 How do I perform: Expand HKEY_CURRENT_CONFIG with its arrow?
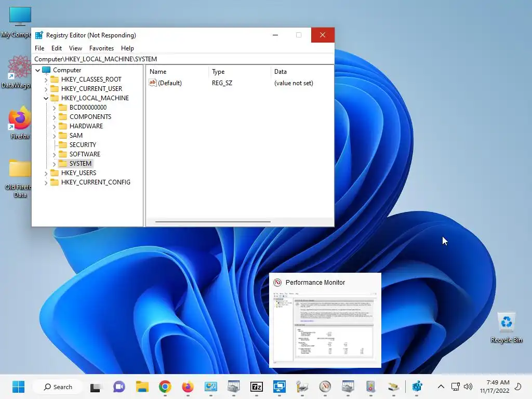coord(46,182)
